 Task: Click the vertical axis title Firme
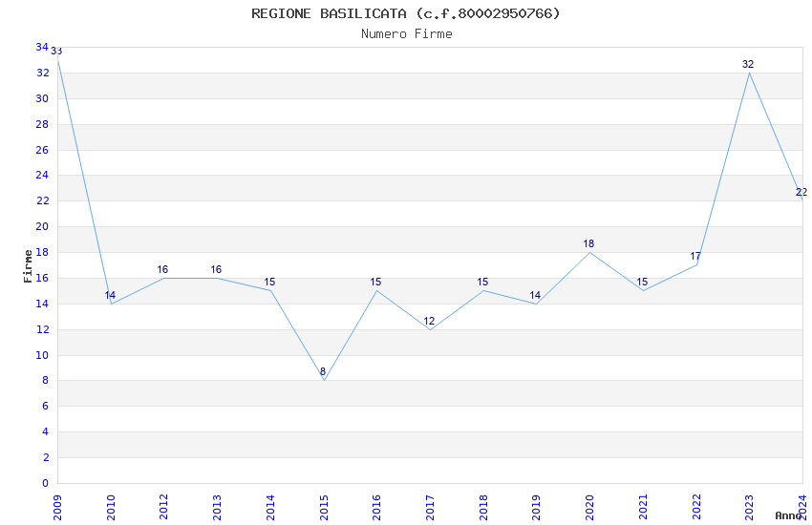[28, 266]
